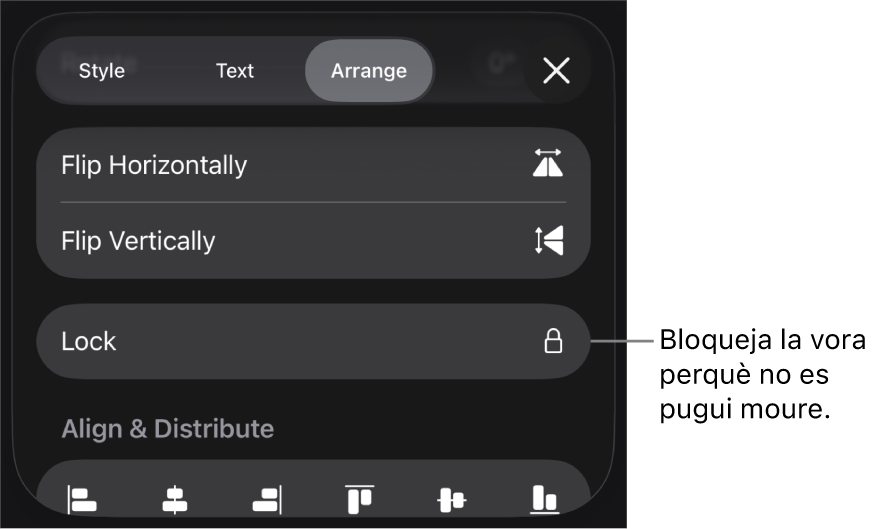Align objects to vertical middle

(452, 499)
